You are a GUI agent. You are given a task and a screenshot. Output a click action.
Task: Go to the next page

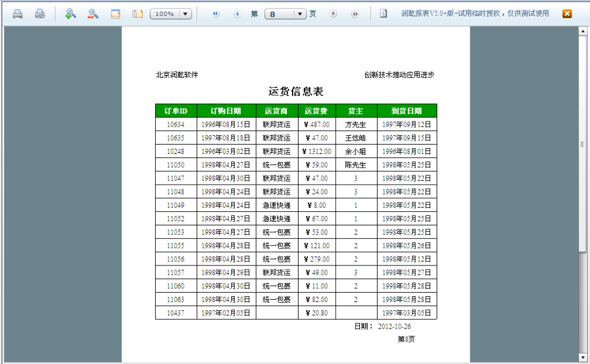333,14
